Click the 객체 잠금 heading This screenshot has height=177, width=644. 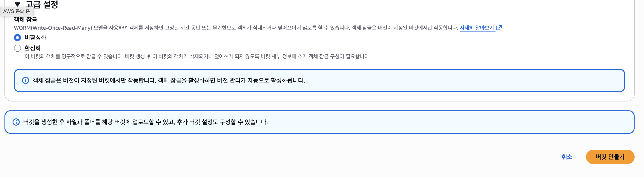click(x=25, y=19)
